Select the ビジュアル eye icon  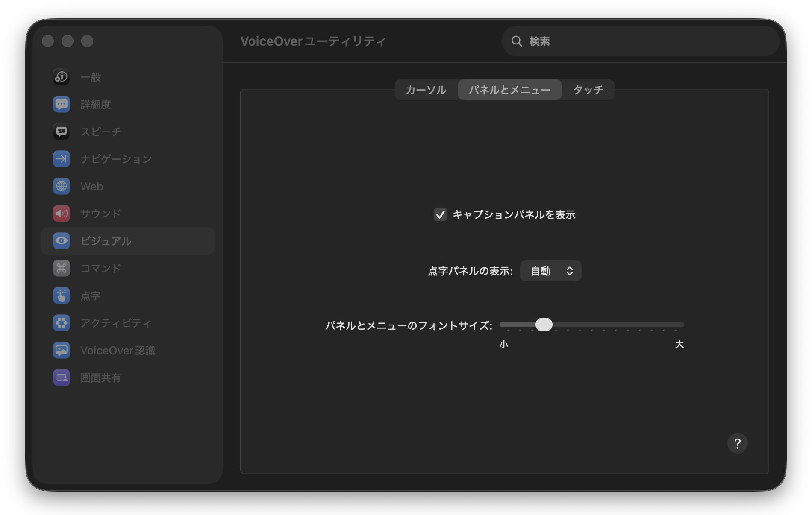[62, 241]
